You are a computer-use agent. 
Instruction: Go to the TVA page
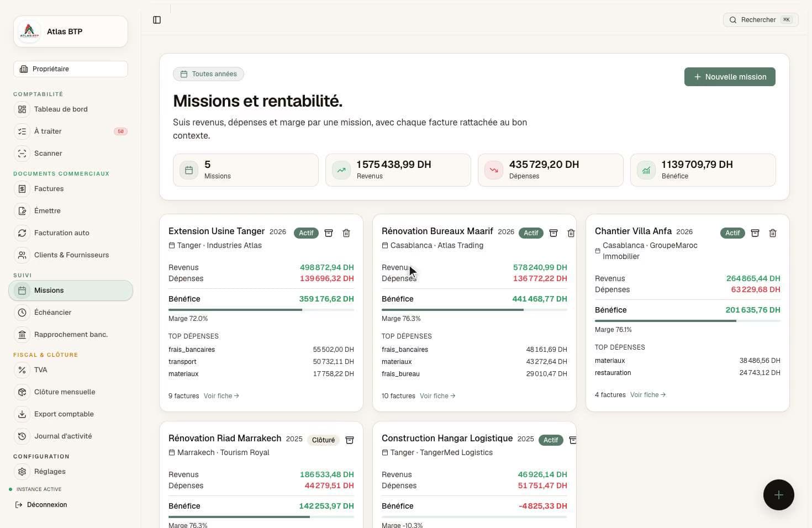(x=71, y=370)
